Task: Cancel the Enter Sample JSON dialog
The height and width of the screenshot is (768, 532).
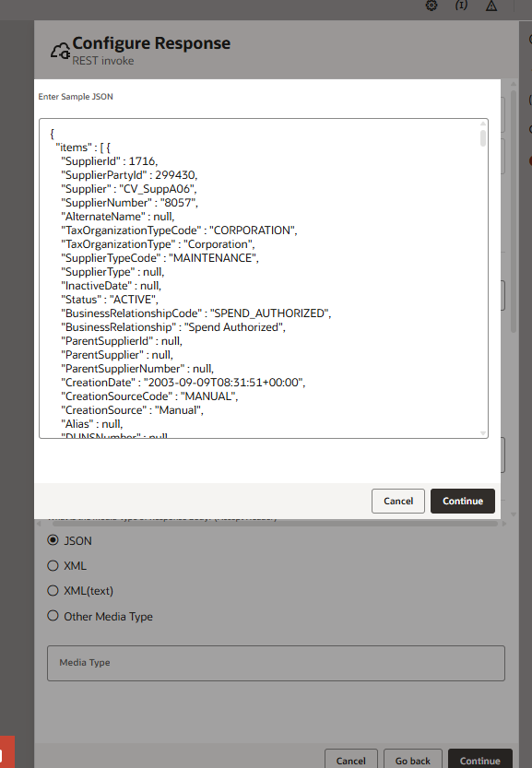Action: (x=397, y=501)
